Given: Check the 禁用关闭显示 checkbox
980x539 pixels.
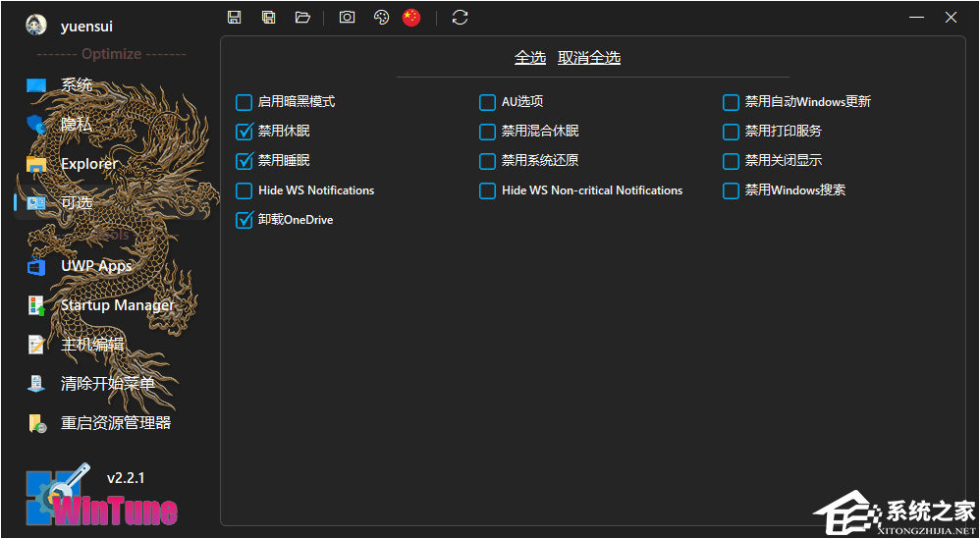Looking at the screenshot, I should click(x=731, y=161).
